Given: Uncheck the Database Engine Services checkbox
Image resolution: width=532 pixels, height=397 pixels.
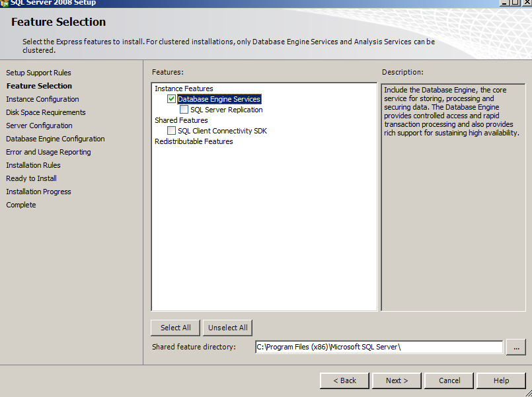Looking at the screenshot, I should [x=172, y=99].
